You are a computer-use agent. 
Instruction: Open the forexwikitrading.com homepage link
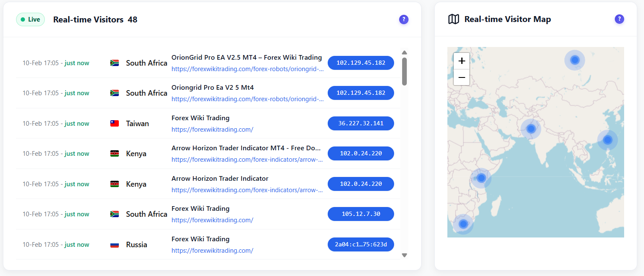click(x=212, y=129)
